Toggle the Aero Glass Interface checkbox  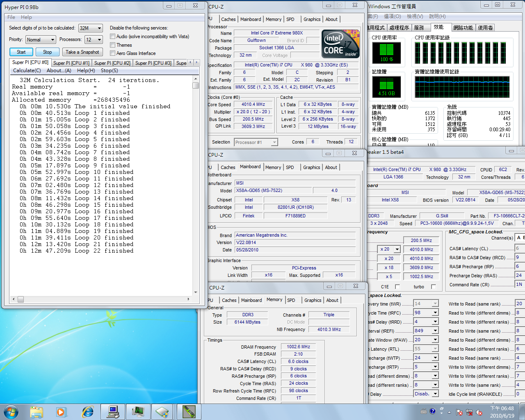[112, 53]
